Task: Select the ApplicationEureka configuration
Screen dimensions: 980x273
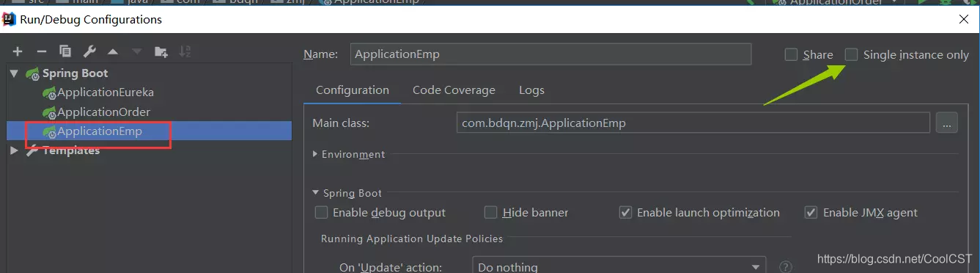Action: [x=106, y=92]
